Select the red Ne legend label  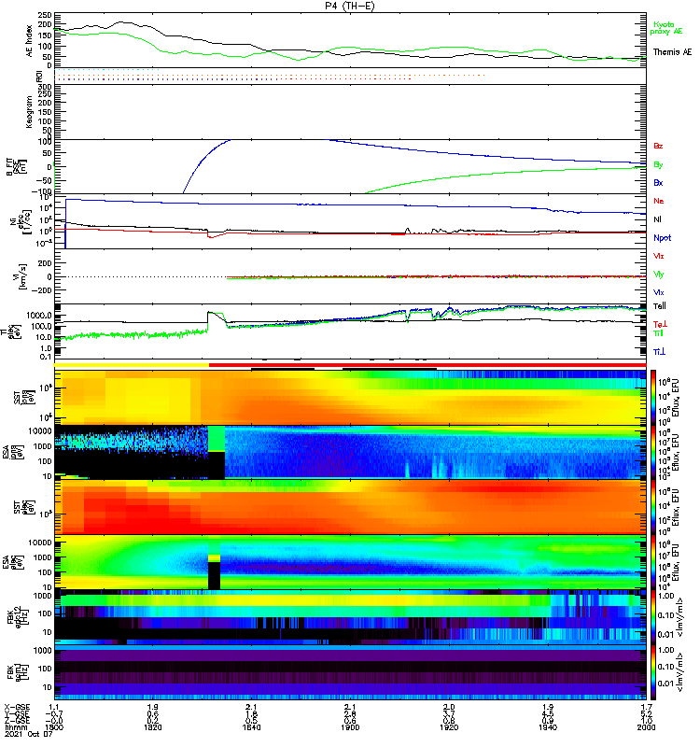point(659,201)
